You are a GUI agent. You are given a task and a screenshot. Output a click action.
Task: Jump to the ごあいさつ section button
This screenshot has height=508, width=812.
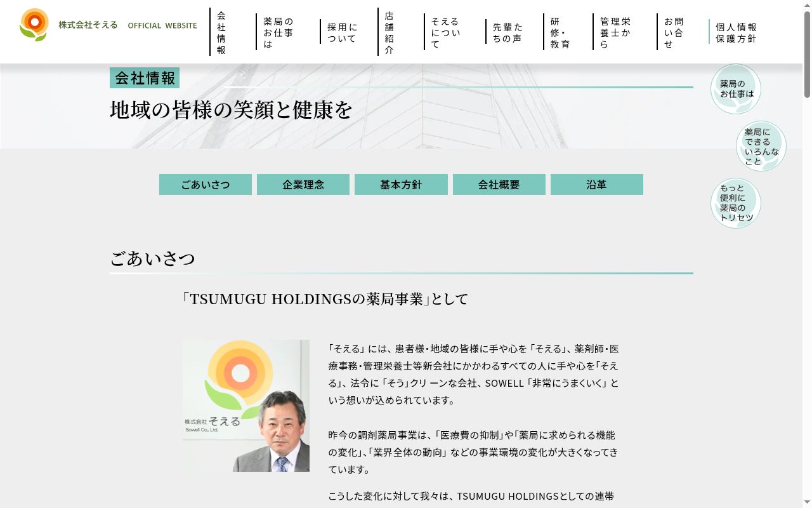point(206,185)
